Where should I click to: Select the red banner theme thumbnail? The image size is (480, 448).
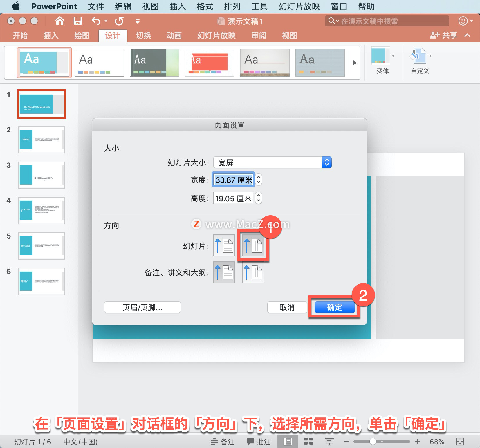(210, 63)
